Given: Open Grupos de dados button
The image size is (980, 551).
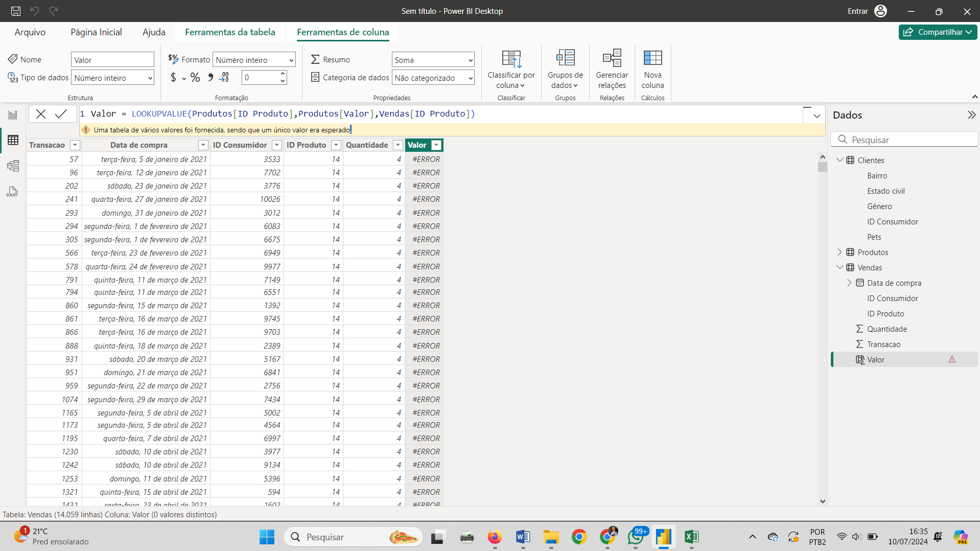Looking at the screenshot, I should 565,70.
